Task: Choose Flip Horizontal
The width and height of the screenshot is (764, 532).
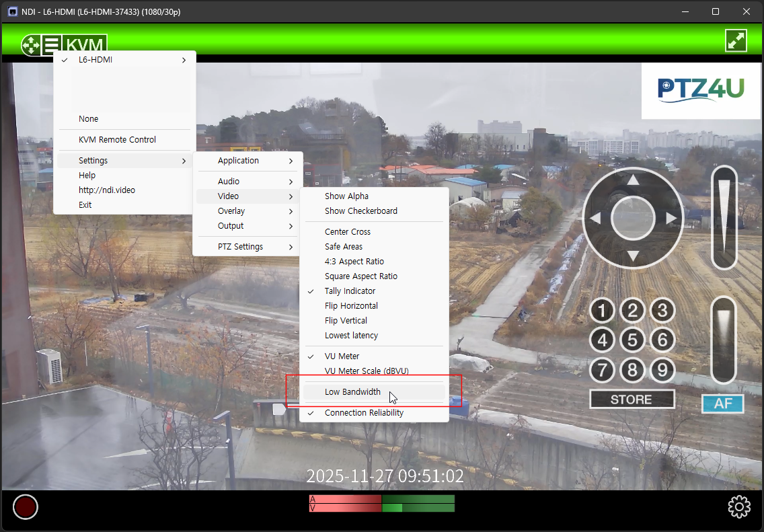Action: pyautogui.click(x=374, y=305)
